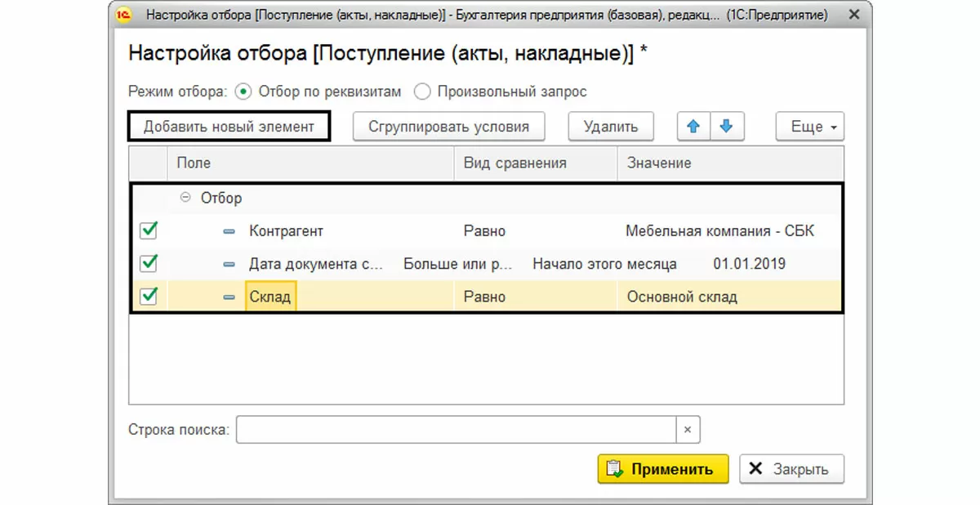Uncheck the Контрагент condition checkbox
Screen dimensions: 980x505
pyautogui.click(x=149, y=231)
